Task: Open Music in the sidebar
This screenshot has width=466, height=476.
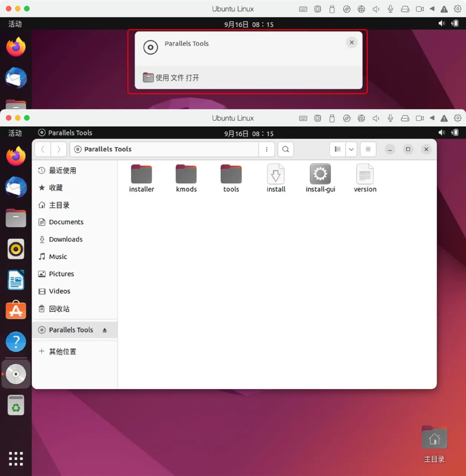Action: click(x=75, y=256)
